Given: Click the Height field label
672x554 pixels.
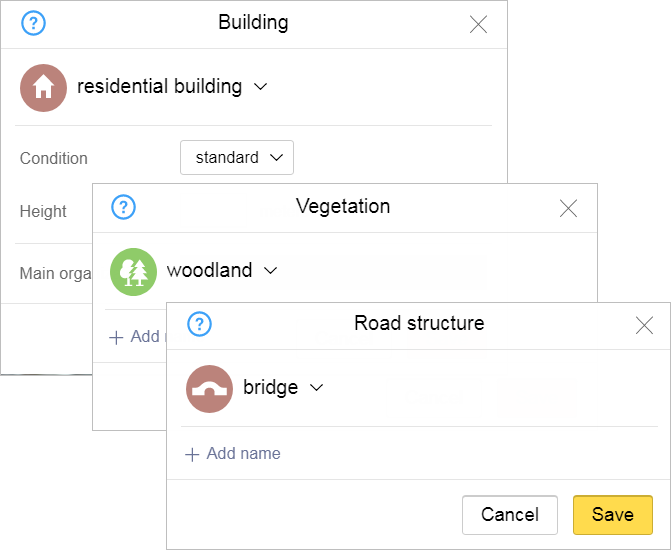Looking at the screenshot, I should tap(43, 212).
